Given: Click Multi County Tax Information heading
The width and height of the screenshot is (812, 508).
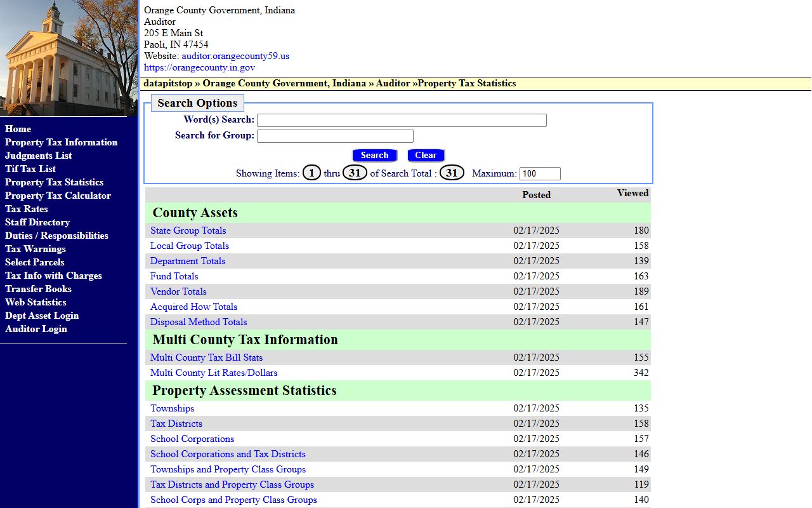Looking at the screenshot, I should [245, 340].
